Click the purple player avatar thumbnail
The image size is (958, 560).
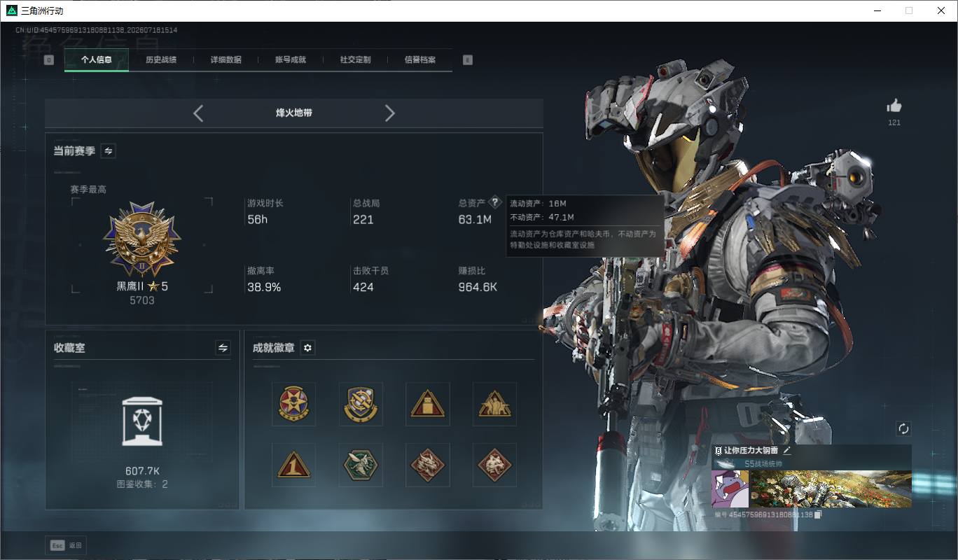tap(730, 489)
